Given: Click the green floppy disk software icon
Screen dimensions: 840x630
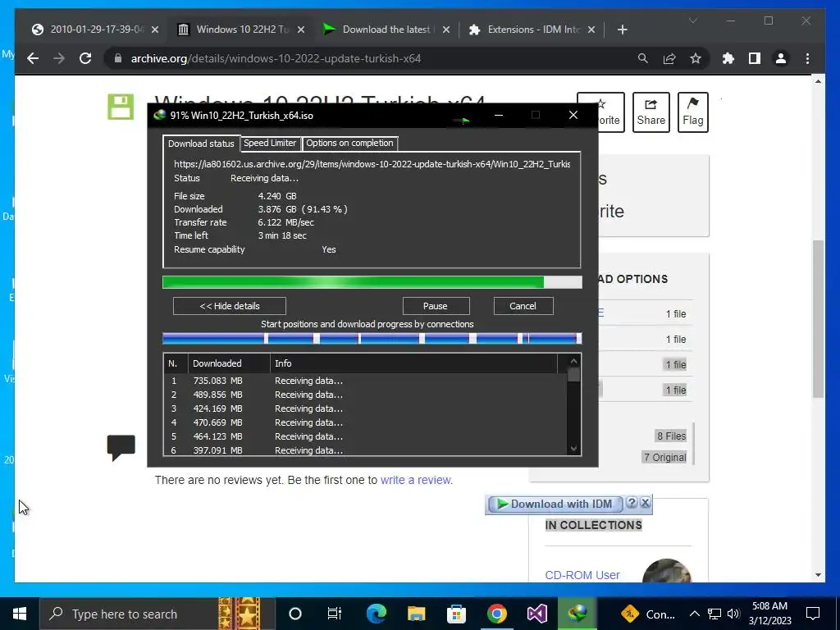Looking at the screenshot, I should coord(121,107).
